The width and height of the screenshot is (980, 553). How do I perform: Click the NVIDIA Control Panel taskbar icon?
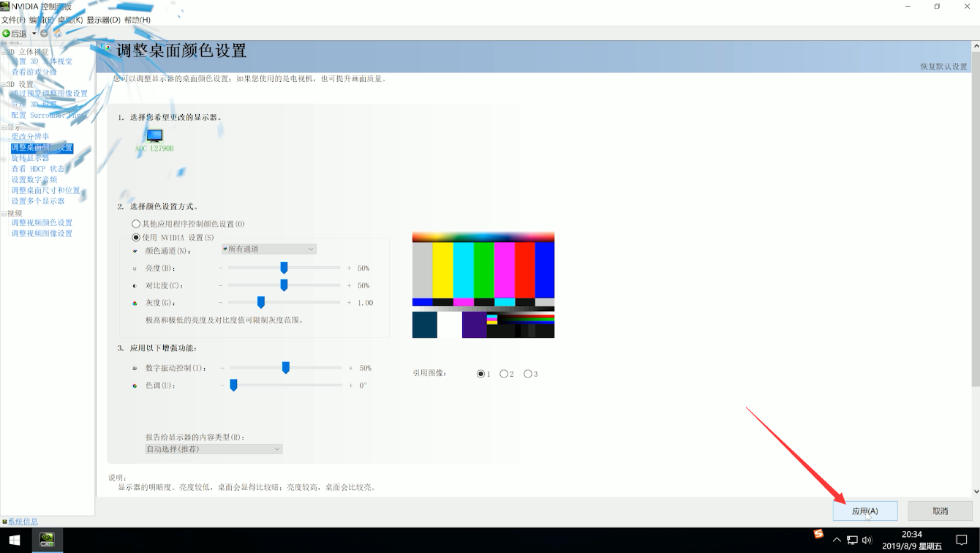pos(46,541)
